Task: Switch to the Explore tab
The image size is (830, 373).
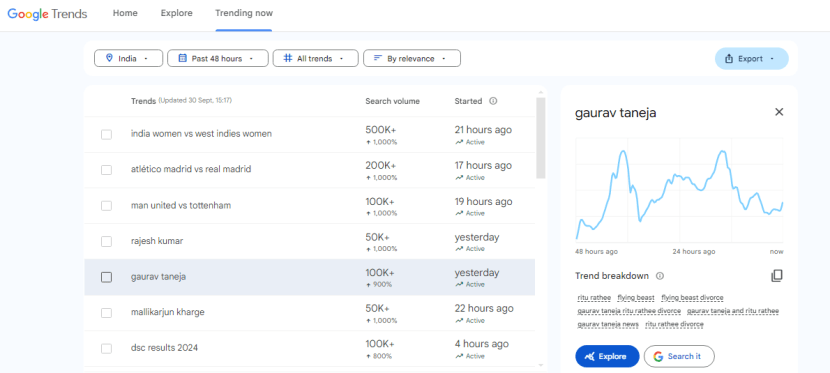Action: point(176,13)
